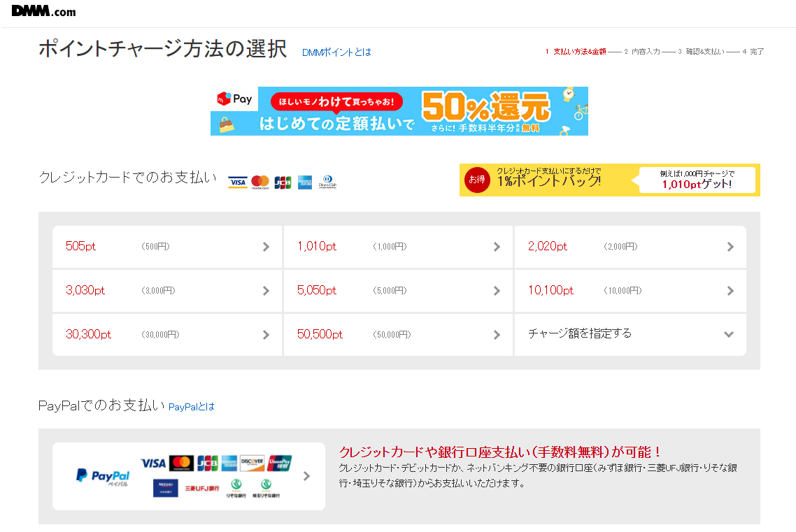Screen dimensions: 796x532
Task: Click the Mizuho bank logo
Action: [x=166, y=488]
